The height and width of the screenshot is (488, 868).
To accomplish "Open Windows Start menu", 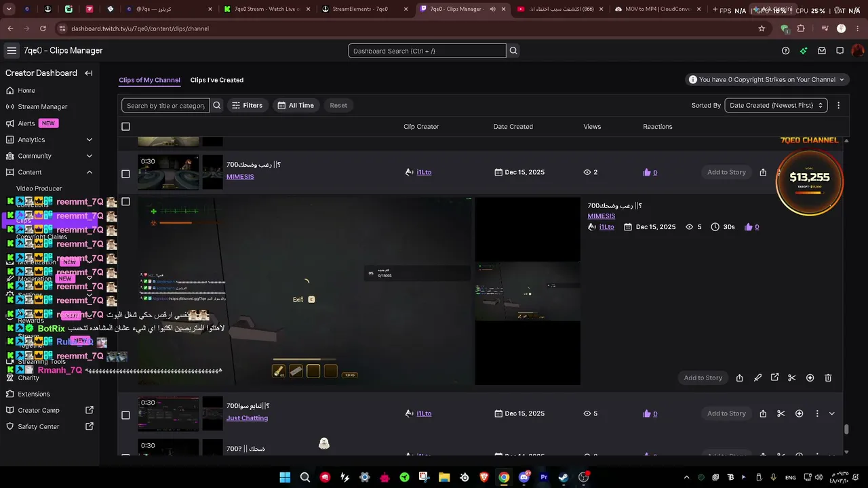I will coord(285,477).
